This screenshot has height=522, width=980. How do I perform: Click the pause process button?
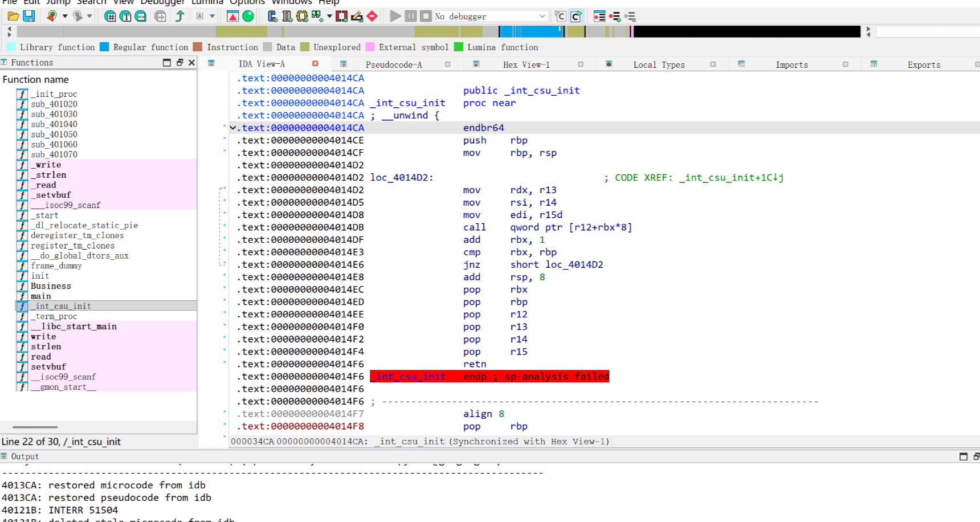click(410, 17)
